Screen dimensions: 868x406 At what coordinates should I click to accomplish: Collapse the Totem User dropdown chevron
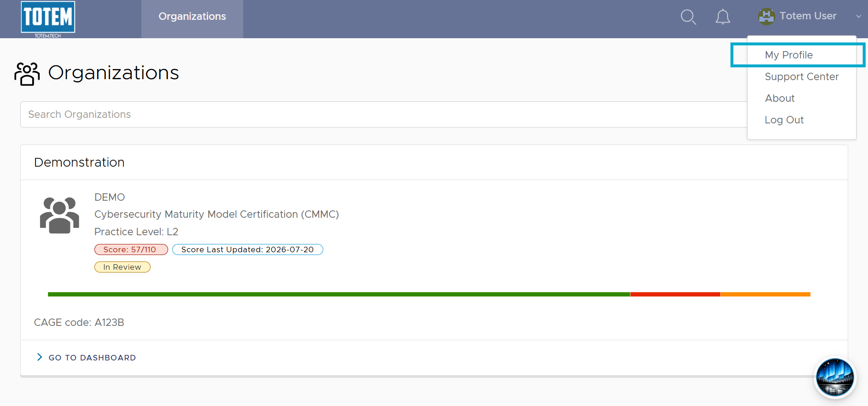[x=858, y=17]
